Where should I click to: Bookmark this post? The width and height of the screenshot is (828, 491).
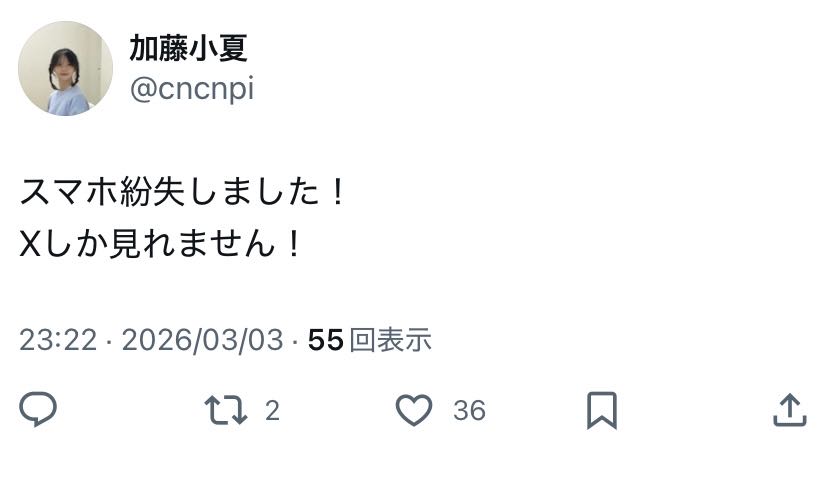(601, 410)
